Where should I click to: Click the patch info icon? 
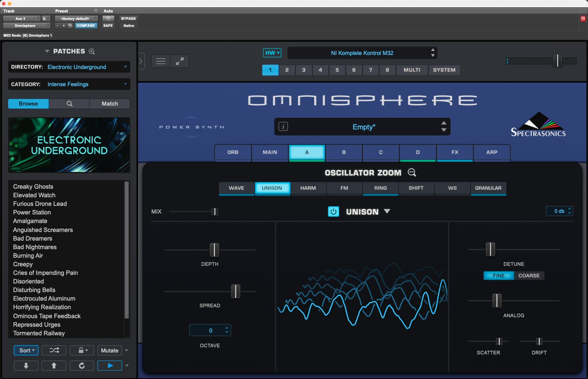pyautogui.click(x=283, y=127)
